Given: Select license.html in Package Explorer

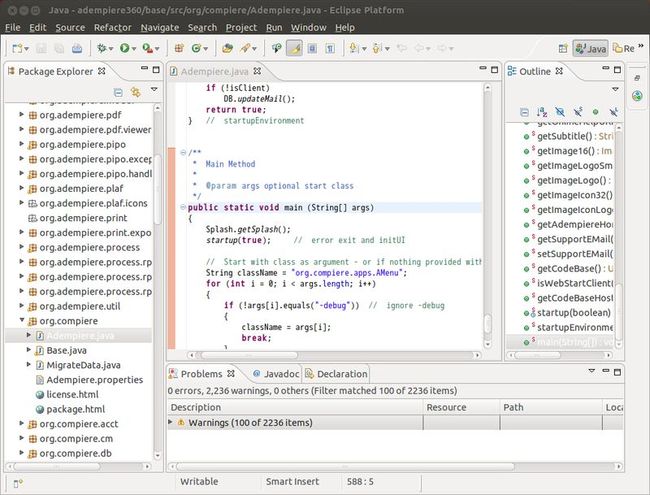Looking at the screenshot, I should tap(72, 394).
